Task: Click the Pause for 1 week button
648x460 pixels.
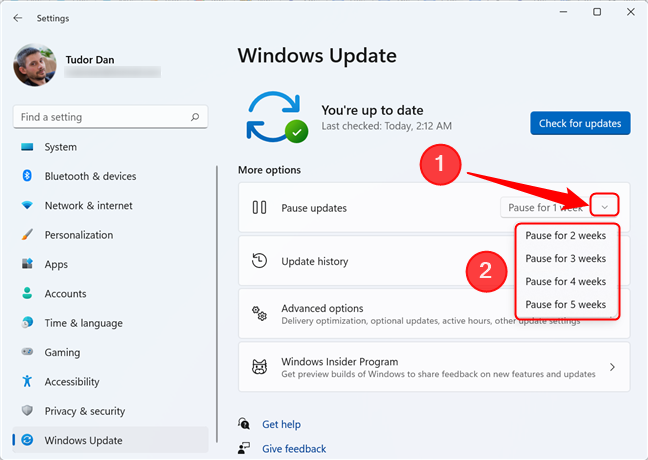Action: coord(545,207)
